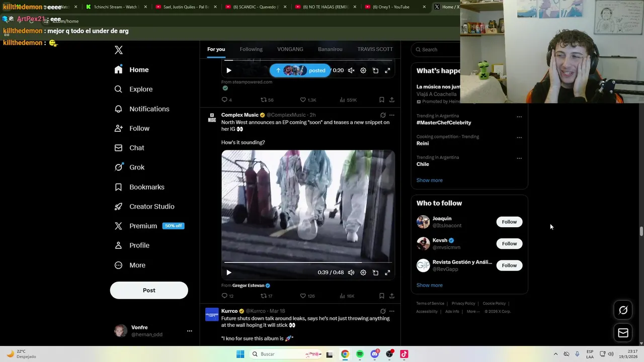Show more trends under What's happening
This screenshot has height=362, width=644.
(x=429, y=180)
